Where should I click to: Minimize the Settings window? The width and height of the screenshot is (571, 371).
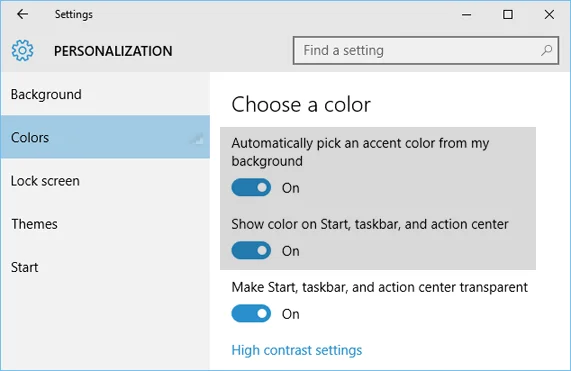pyautogui.click(x=466, y=15)
